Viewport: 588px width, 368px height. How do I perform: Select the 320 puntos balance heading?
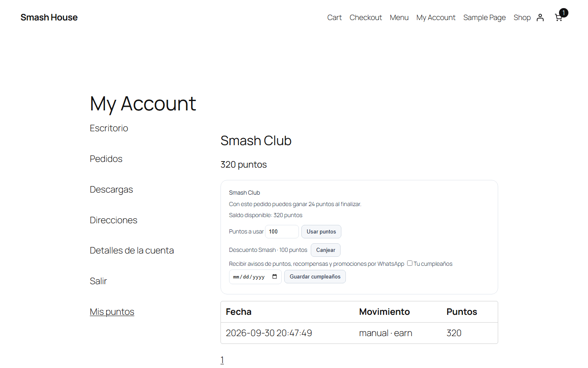click(x=244, y=164)
